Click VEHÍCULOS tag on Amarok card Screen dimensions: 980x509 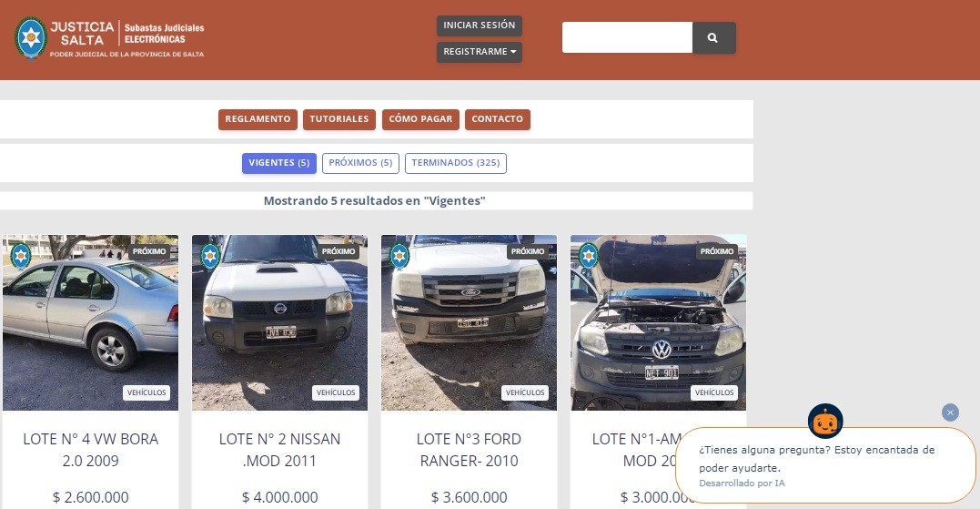click(x=714, y=392)
